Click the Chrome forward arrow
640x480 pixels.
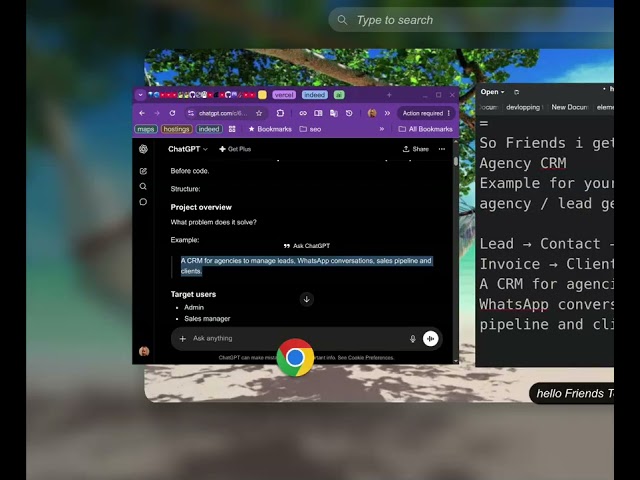(x=157, y=113)
